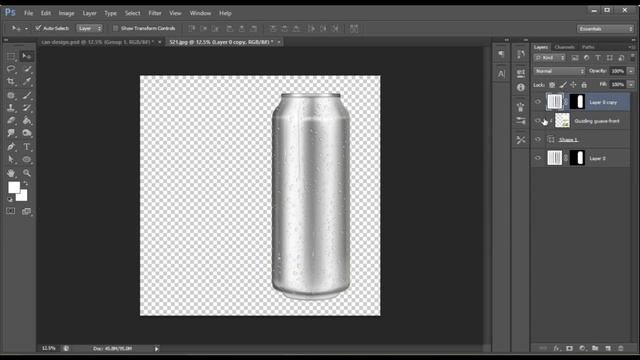Select the Path Selection tool

click(x=11, y=160)
